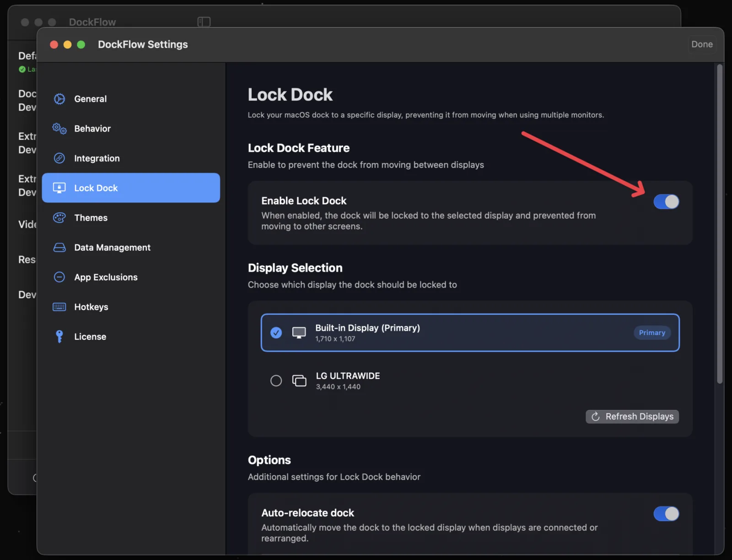The image size is (732, 560).
Task: Disable the Enable Lock Dock switch
Action: tap(666, 202)
